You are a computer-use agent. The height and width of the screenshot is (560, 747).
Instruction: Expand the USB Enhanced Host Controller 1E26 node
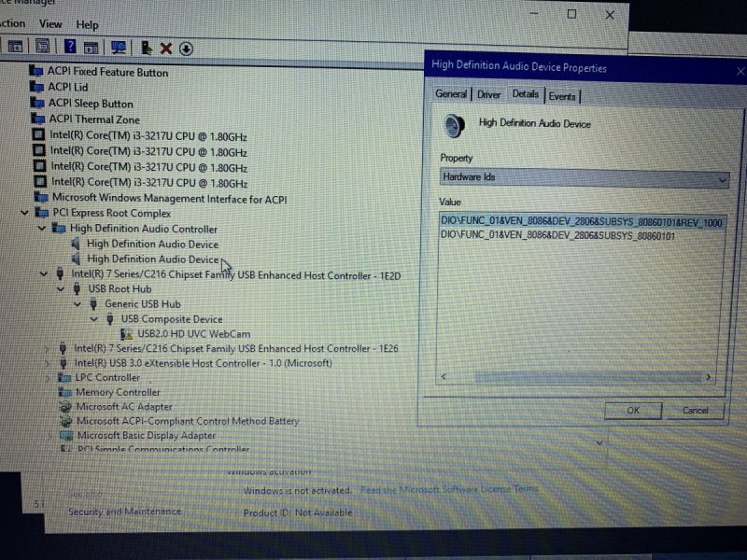click(x=47, y=348)
